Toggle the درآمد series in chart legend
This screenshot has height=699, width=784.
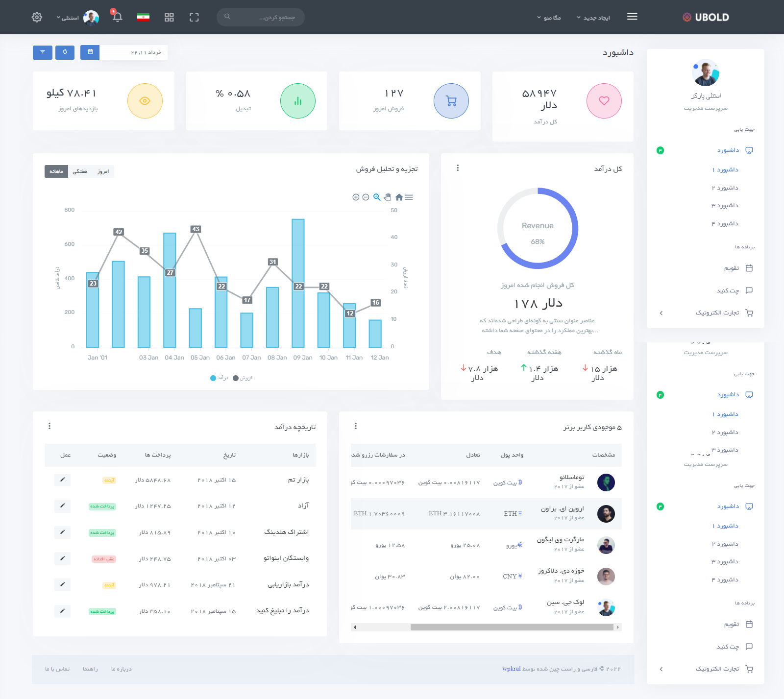220,378
